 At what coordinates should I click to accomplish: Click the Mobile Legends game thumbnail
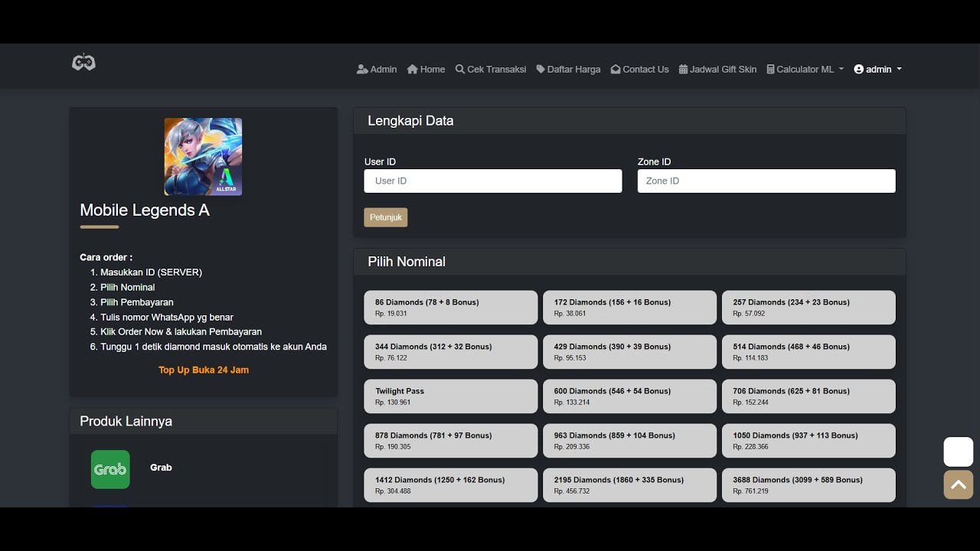click(203, 156)
